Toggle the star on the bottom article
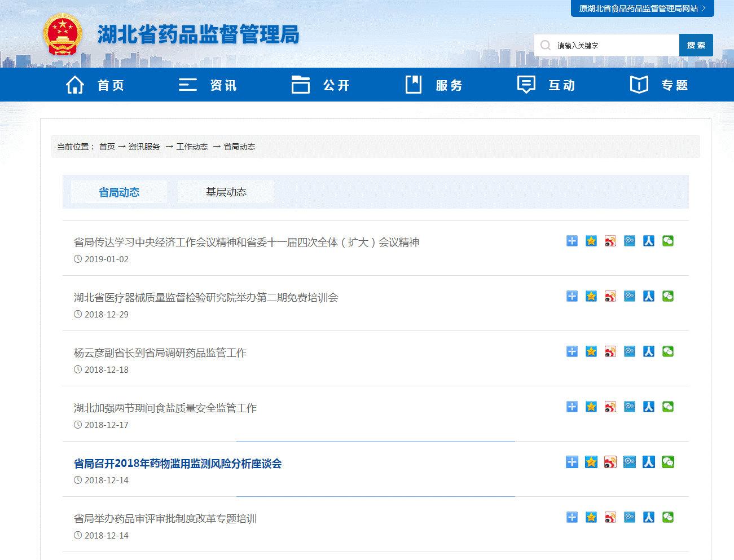The height and width of the screenshot is (560, 734). click(591, 517)
